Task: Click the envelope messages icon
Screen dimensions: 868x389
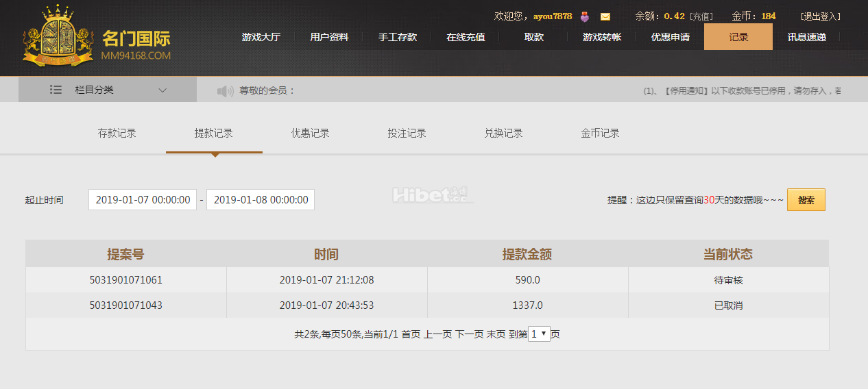Action: click(605, 16)
